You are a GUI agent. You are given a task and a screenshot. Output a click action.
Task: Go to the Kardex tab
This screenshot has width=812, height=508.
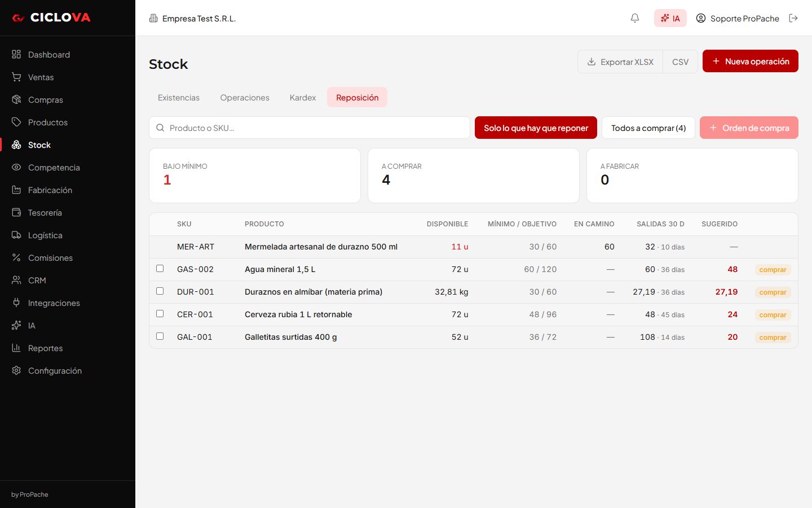(x=303, y=98)
